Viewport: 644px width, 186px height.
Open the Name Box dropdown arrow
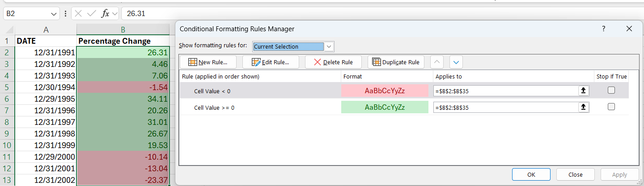(54, 14)
